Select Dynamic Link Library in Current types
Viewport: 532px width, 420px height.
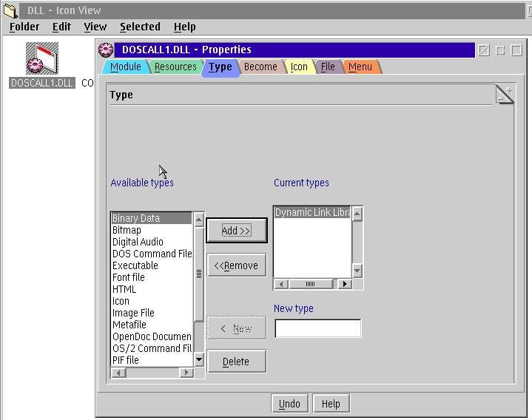312,212
